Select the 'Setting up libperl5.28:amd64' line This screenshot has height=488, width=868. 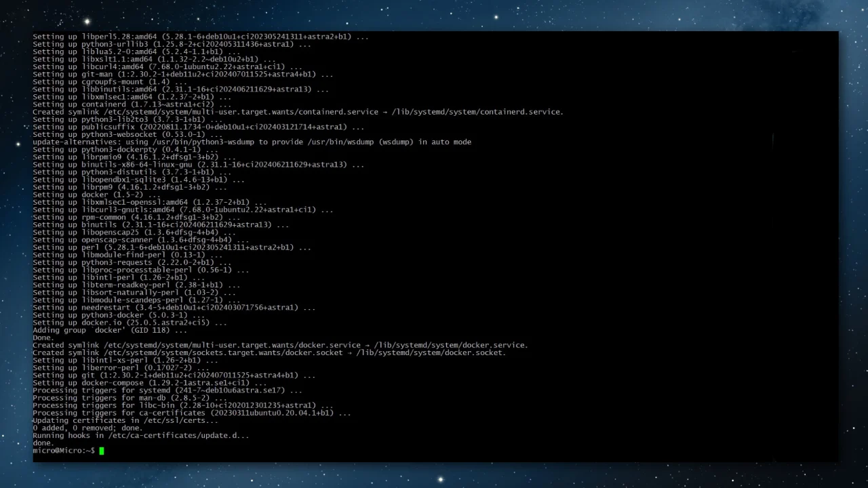[x=201, y=37]
